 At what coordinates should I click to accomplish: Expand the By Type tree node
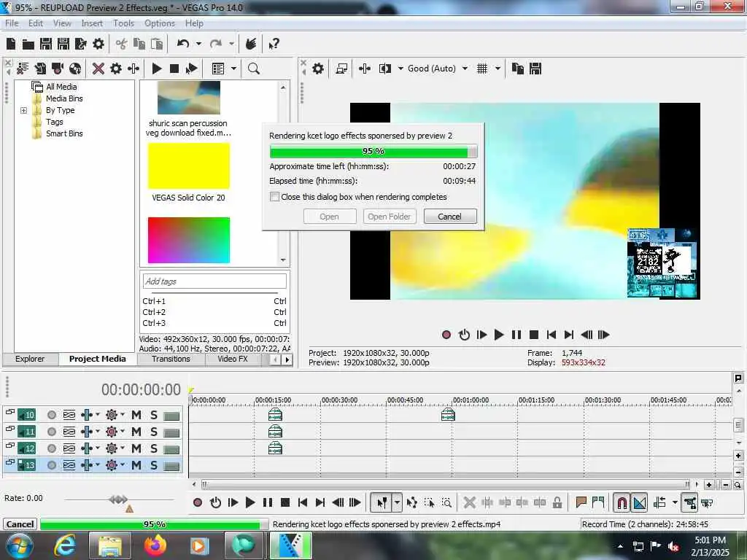(23, 111)
